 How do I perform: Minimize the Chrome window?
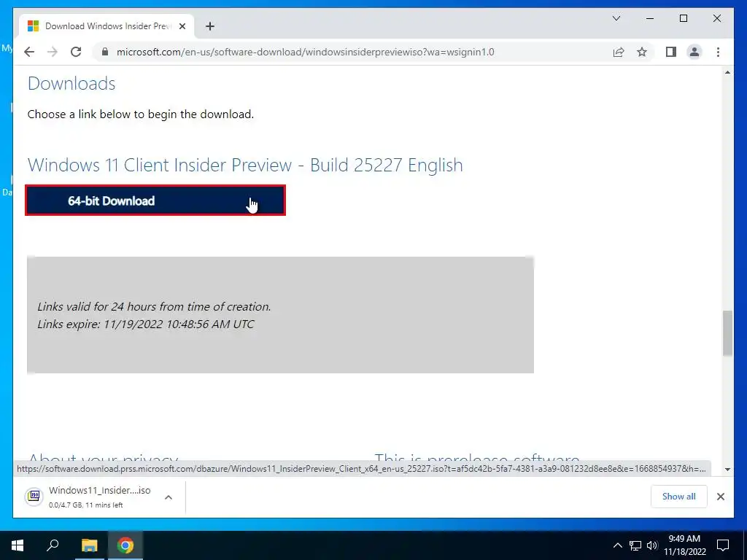pyautogui.click(x=650, y=18)
